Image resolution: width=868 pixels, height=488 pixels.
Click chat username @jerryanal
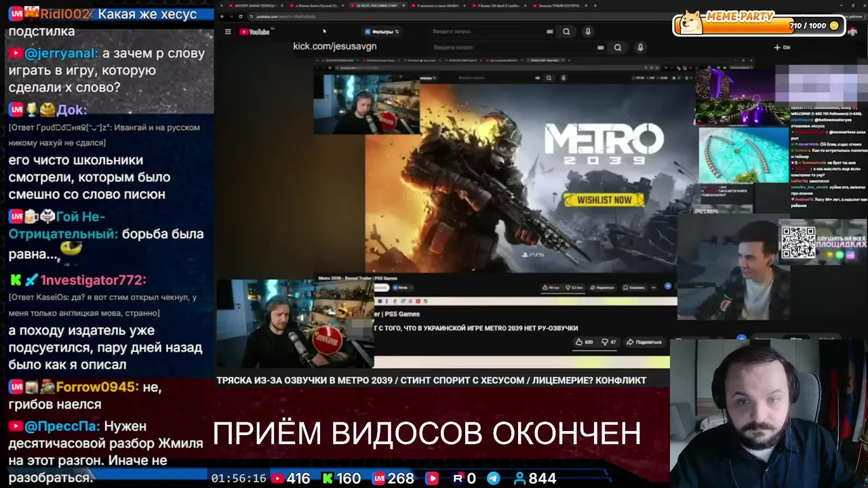coord(62,54)
